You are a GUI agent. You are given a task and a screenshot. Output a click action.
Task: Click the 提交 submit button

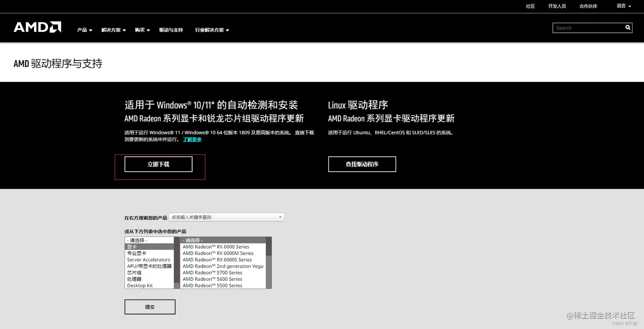tap(150, 307)
